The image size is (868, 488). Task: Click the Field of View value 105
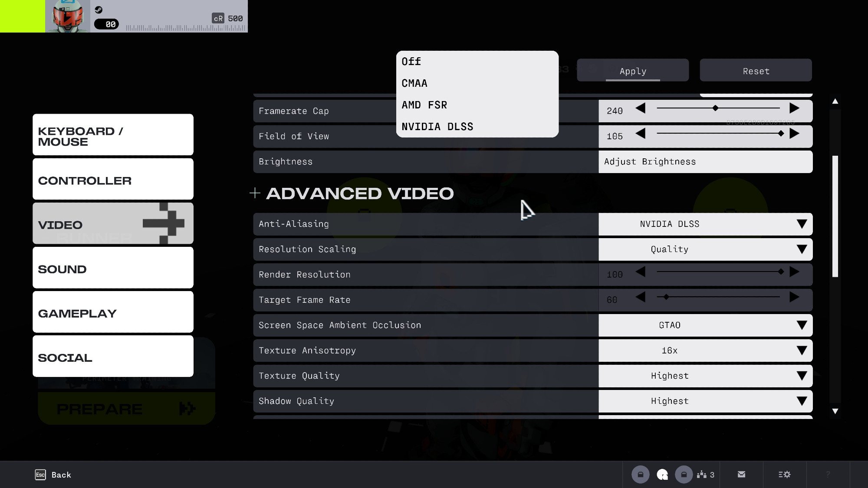615,137
